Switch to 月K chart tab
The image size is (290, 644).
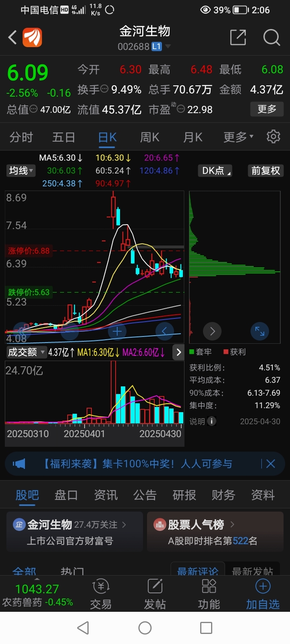(193, 137)
